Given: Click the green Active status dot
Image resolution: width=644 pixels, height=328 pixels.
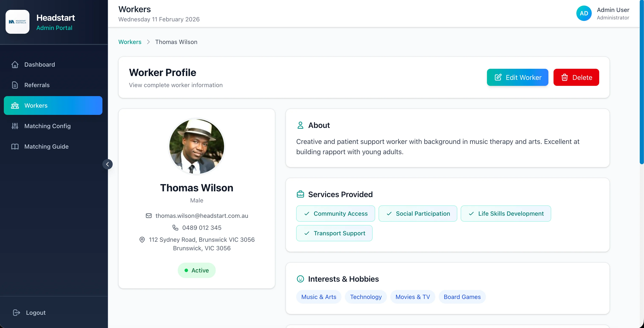Looking at the screenshot, I should (x=186, y=271).
